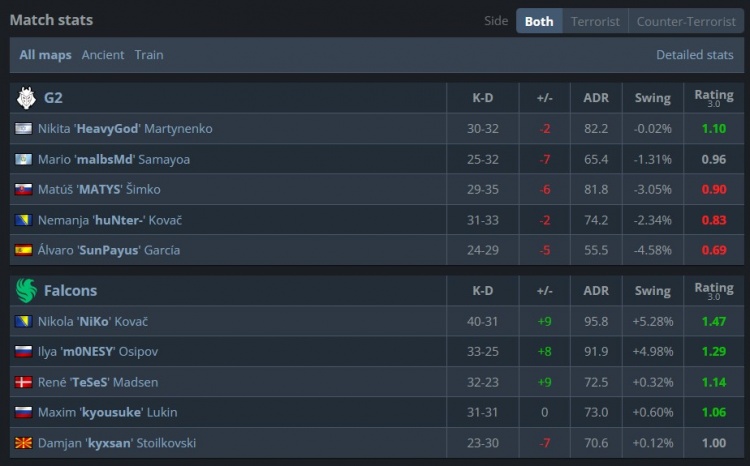Click the Spain flag beside SunPayus
Screen dimensions: 750x466
(x=23, y=250)
